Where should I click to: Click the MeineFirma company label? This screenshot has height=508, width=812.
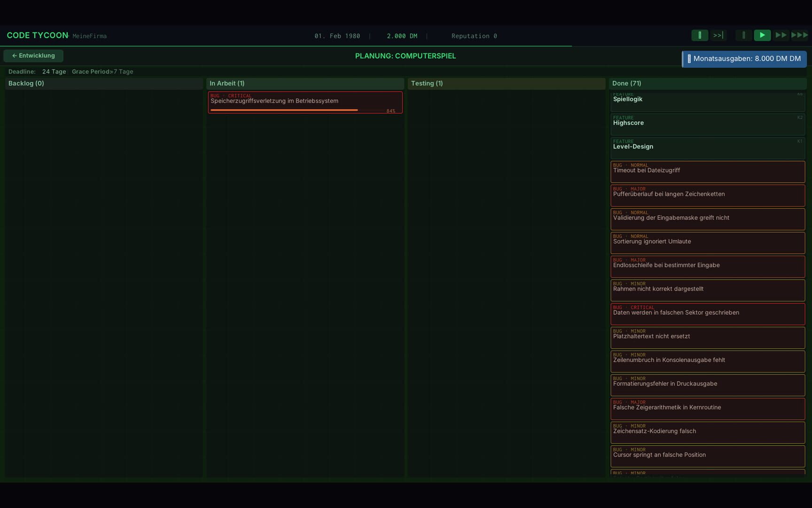pos(89,36)
